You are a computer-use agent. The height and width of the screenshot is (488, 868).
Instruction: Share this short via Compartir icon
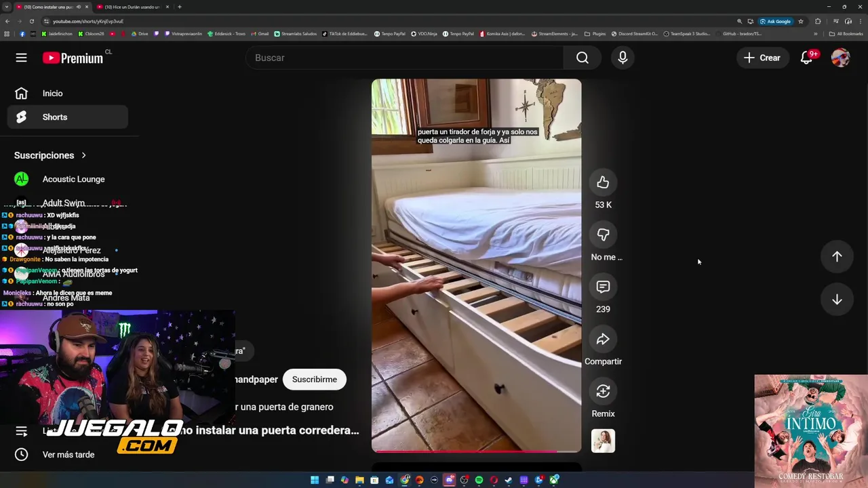pyautogui.click(x=603, y=339)
